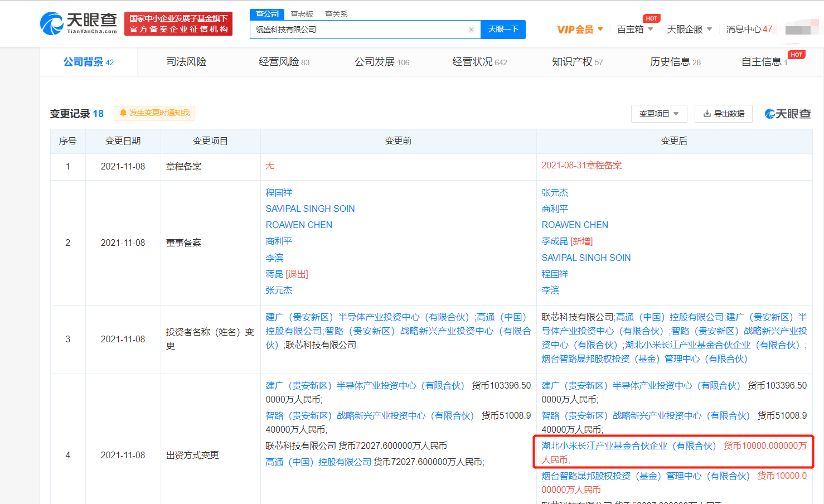
Task: Click 发生变更时通知我 button
Action: pyautogui.click(x=154, y=113)
